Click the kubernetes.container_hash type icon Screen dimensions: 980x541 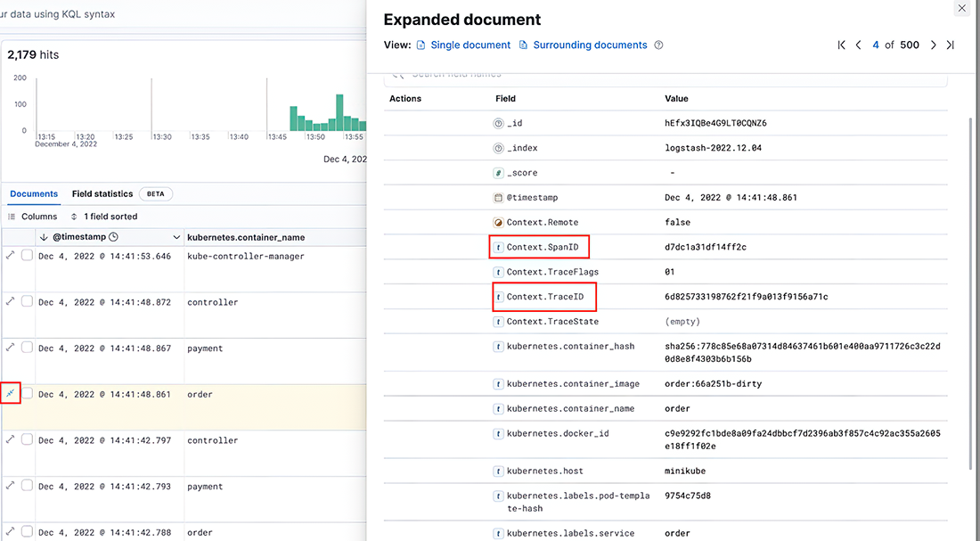point(498,347)
